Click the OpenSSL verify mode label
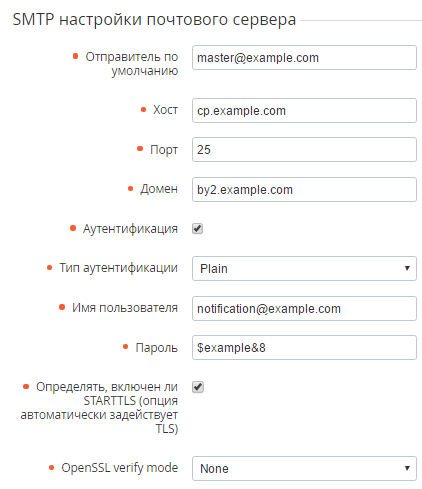Image resolution: width=422 pixels, height=489 pixels. [x=120, y=468]
